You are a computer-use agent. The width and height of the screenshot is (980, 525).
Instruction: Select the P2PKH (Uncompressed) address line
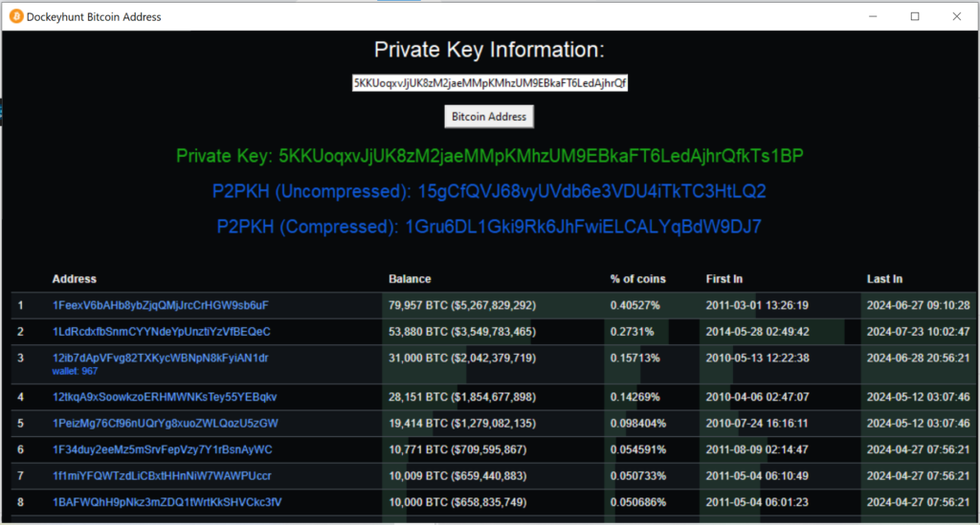pyautogui.click(x=489, y=191)
